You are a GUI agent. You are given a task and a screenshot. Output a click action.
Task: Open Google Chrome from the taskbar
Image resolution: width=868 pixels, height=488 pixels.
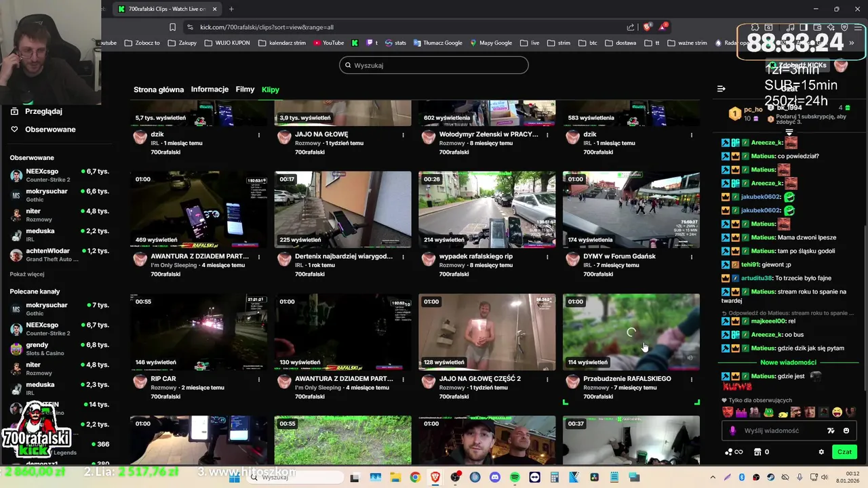[x=415, y=478]
